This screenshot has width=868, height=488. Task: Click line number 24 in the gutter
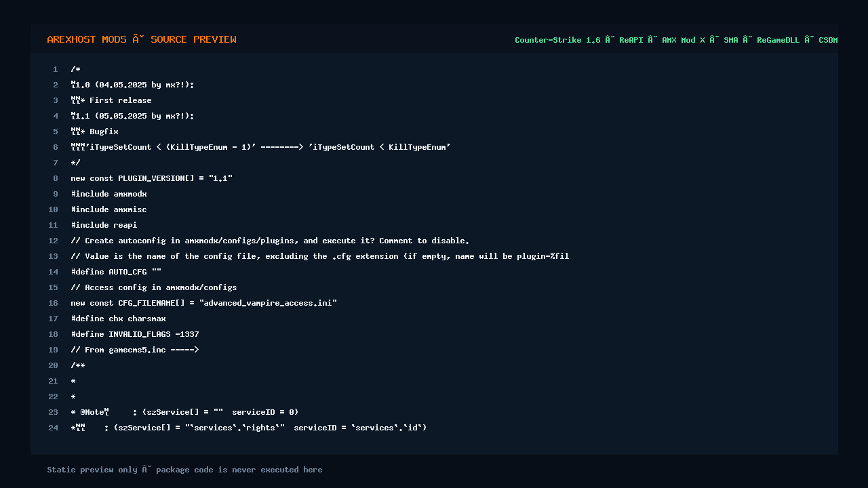54,428
